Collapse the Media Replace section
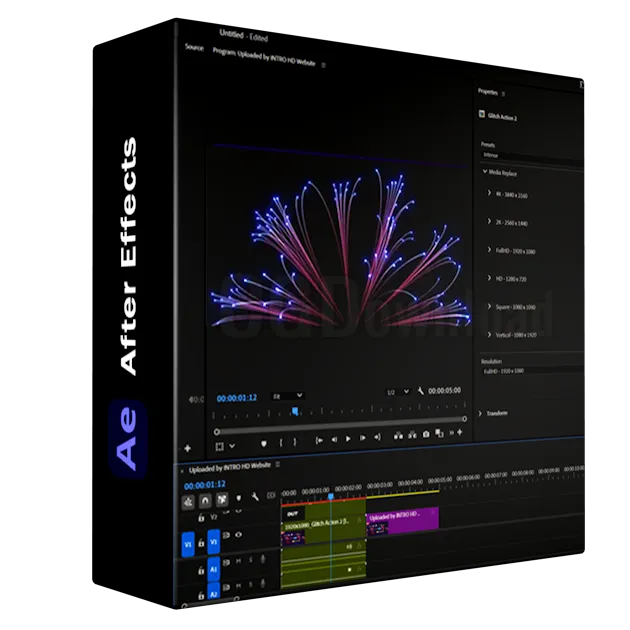The height and width of the screenshot is (630, 630). pyautogui.click(x=485, y=172)
